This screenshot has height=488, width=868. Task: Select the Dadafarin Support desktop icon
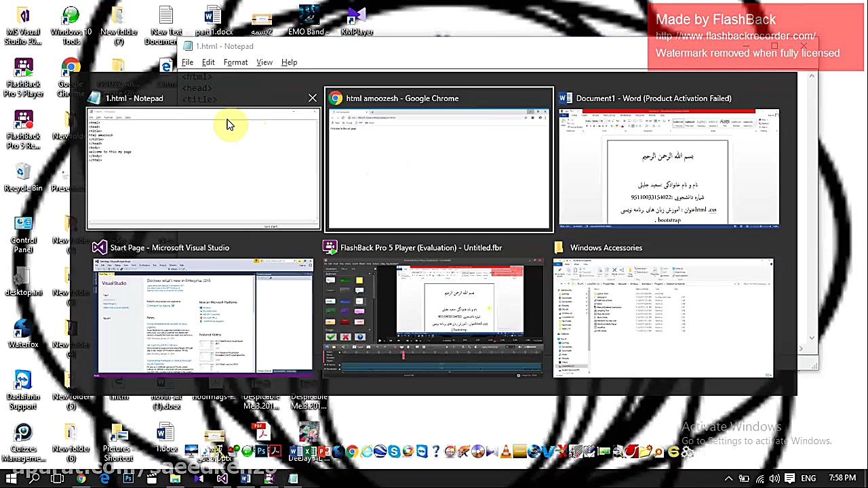pos(24,391)
